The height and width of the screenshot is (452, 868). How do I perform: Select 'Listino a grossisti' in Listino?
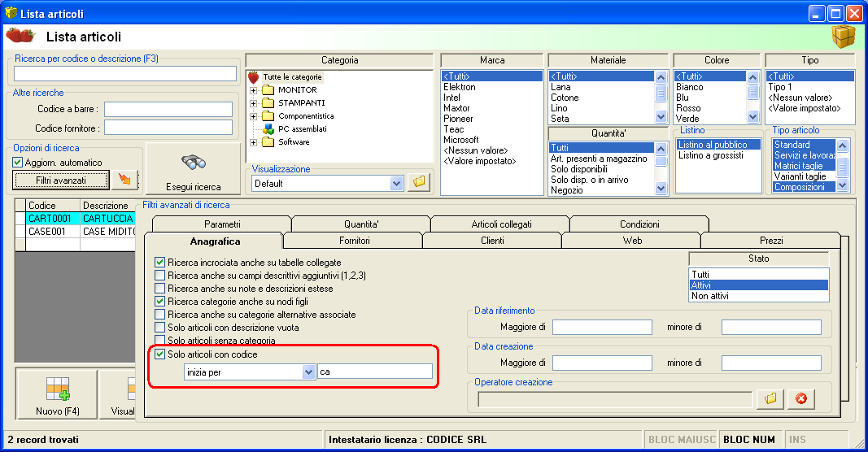pos(718,155)
